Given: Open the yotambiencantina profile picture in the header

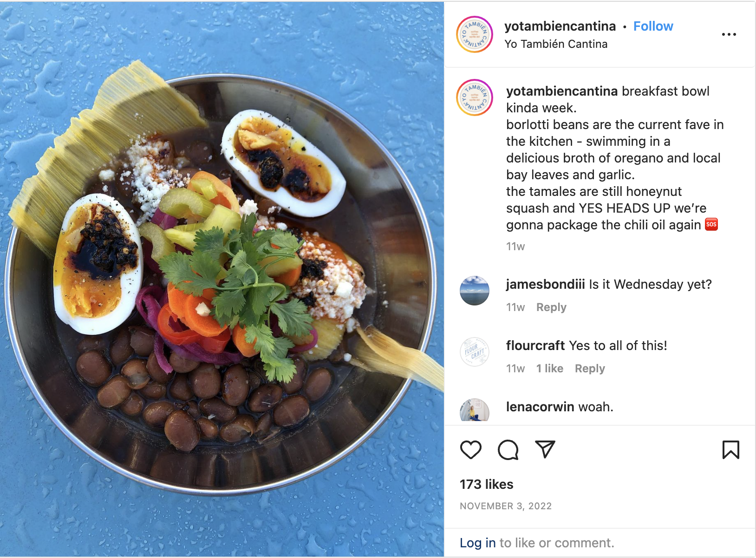Looking at the screenshot, I should (x=475, y=34).
